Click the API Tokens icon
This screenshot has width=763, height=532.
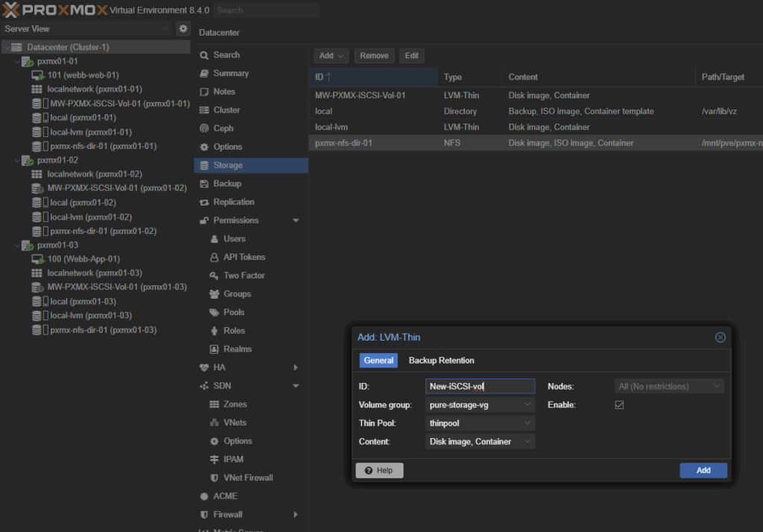pyautogui.click(x=214, y=257)
